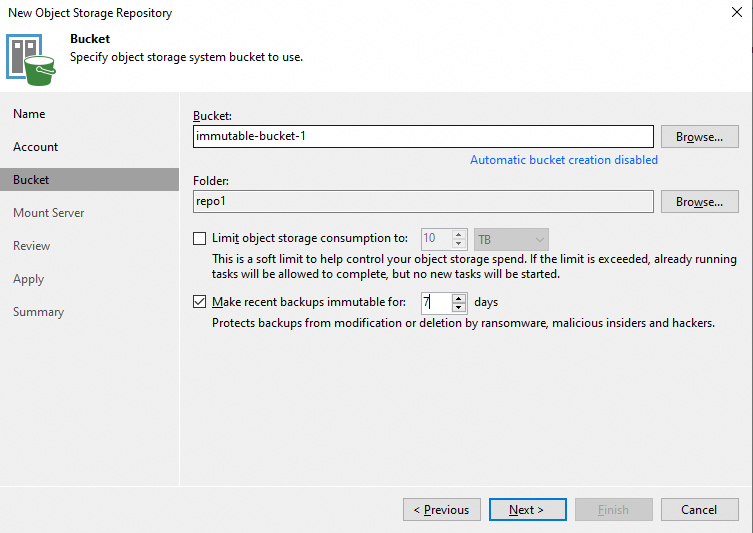Select the Mount Server step
Image resolution: width=753 pixels, height=533 pixels.
click(49, 213)
